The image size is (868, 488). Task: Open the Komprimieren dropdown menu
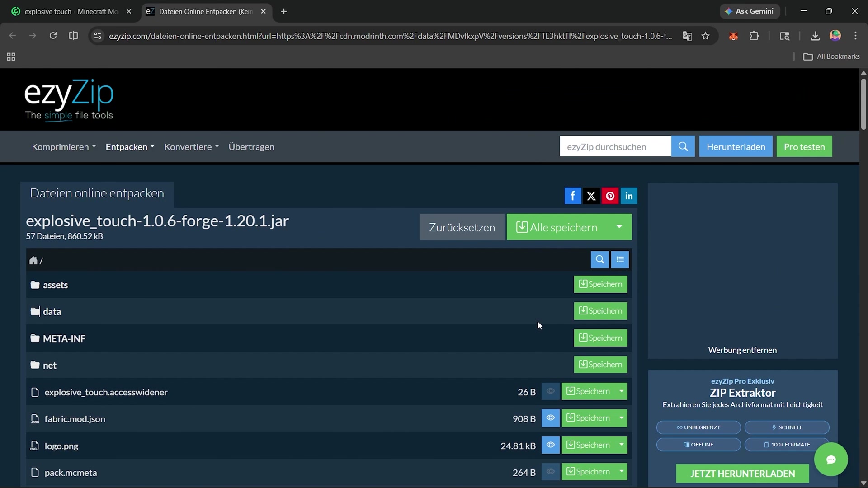click(x=64, y=147)
